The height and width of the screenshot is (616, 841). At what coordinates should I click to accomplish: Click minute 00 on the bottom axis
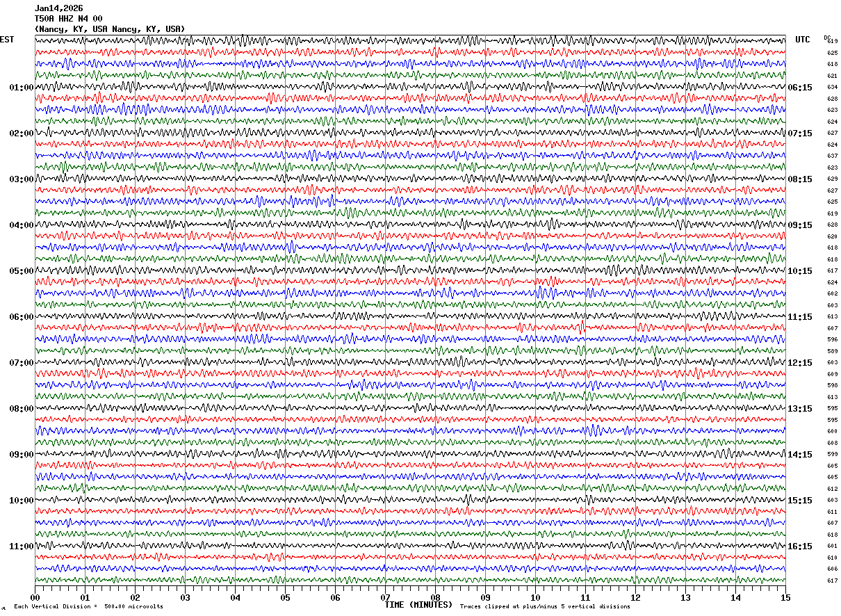[x=35, y=597]
